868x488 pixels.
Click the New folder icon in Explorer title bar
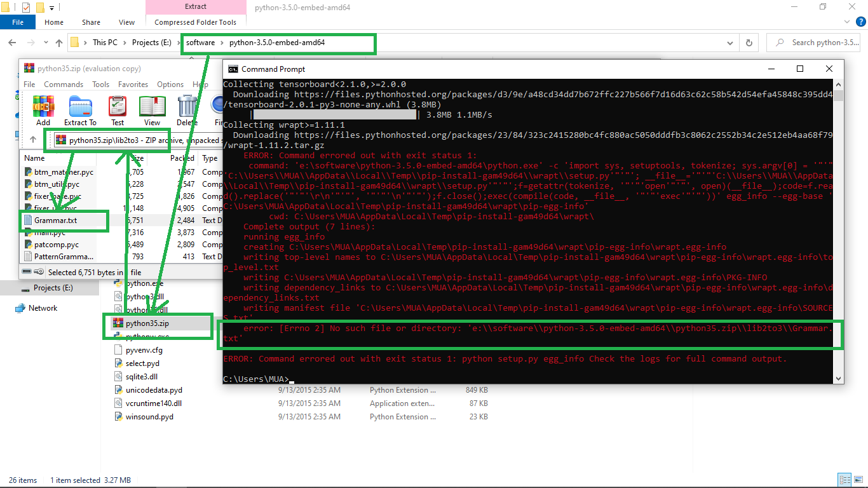(40, 8)
